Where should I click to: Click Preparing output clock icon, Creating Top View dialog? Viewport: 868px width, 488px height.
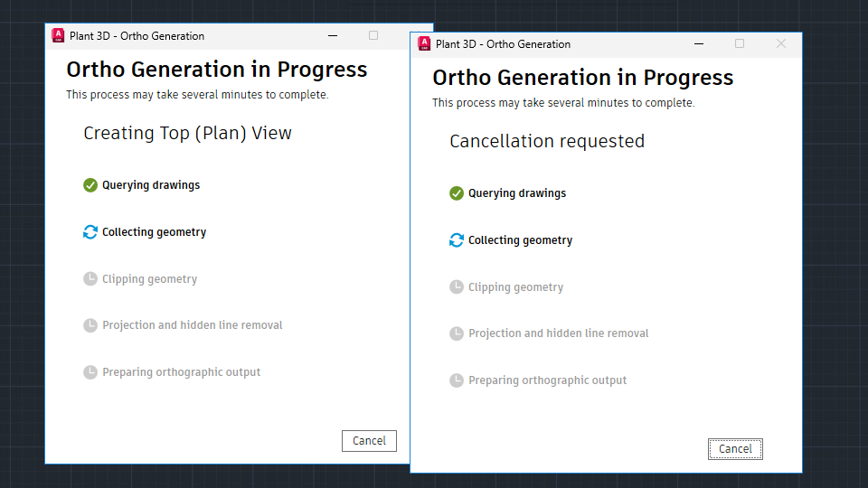90,372
